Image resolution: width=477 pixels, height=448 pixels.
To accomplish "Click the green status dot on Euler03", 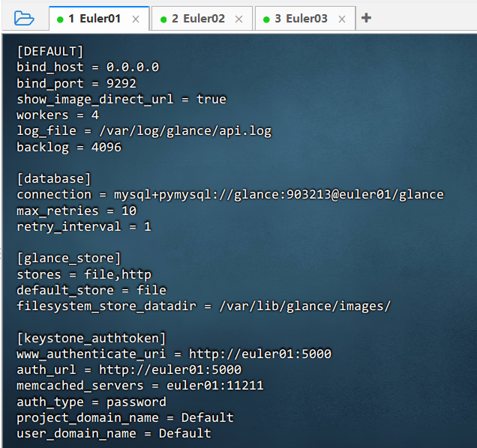I will tap(266, 19).
